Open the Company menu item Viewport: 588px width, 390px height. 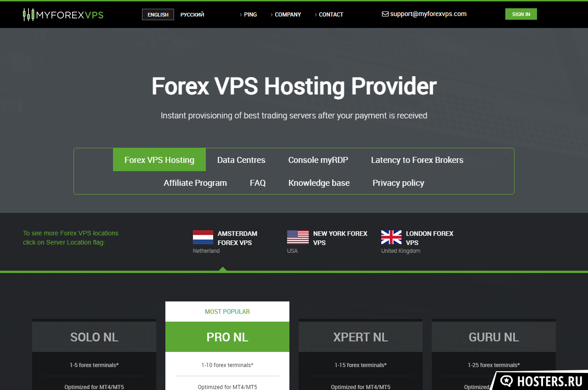point(286,15)
